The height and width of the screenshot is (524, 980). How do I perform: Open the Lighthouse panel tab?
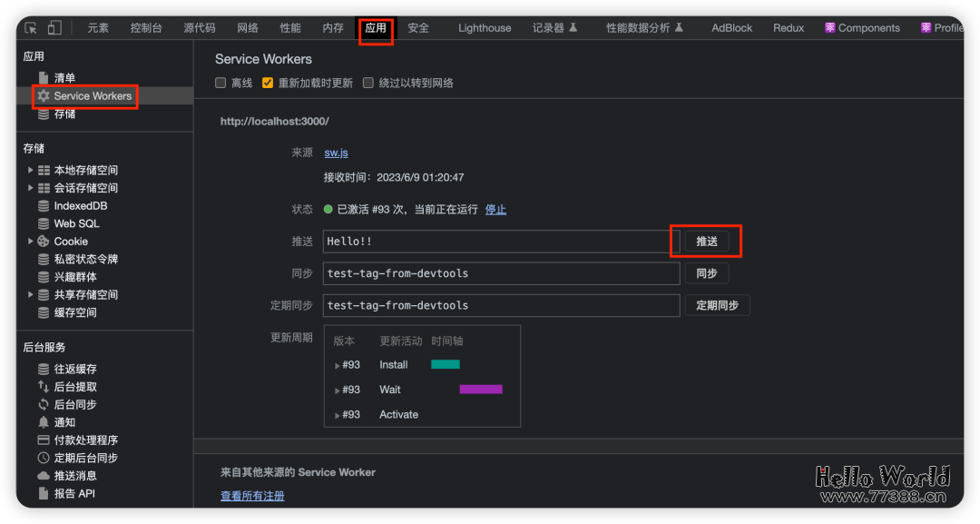pos(485,27)
